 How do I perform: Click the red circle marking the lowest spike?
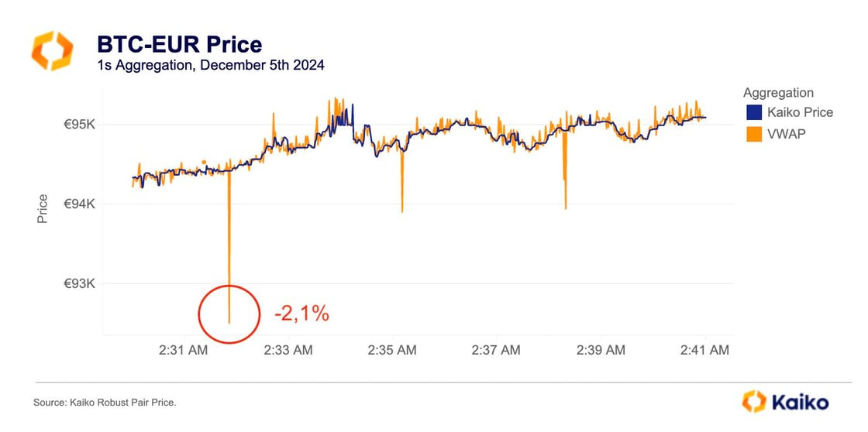(x=229, y=314)
